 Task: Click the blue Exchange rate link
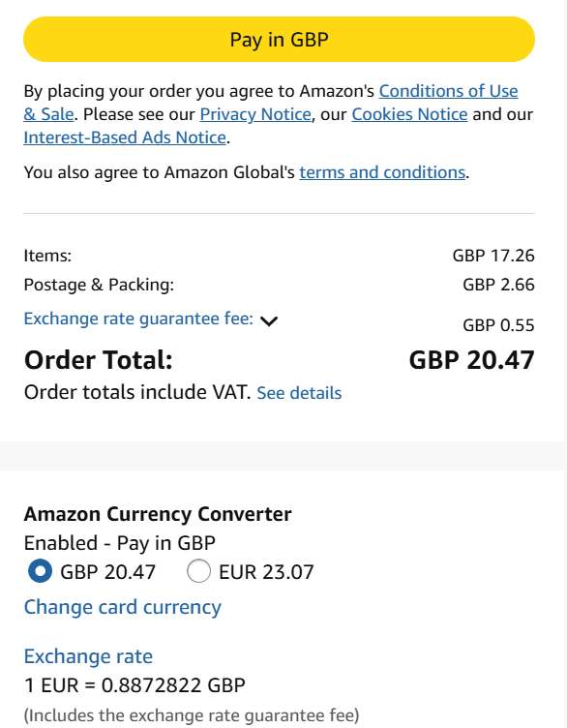coord(88,656)
